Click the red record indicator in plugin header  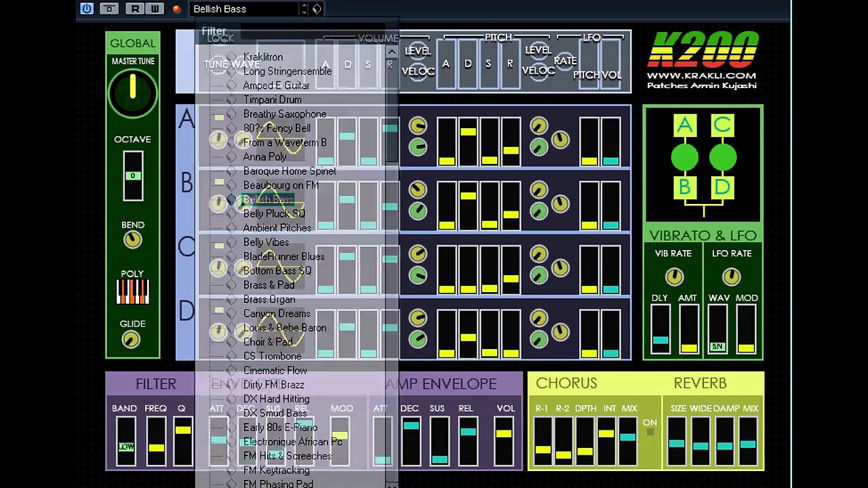pyautogui.click(x=177, y=9)
